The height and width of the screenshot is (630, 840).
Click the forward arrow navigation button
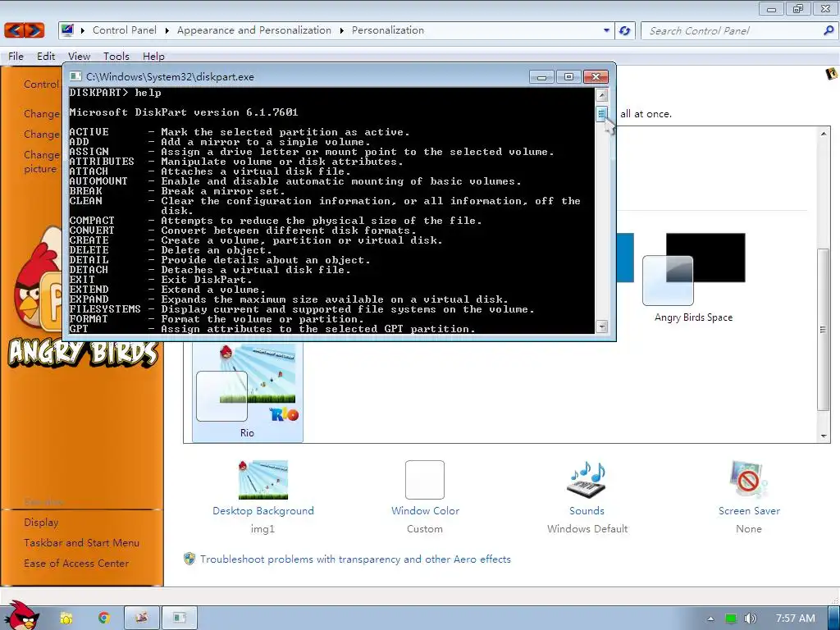click(x=34, y=30)
